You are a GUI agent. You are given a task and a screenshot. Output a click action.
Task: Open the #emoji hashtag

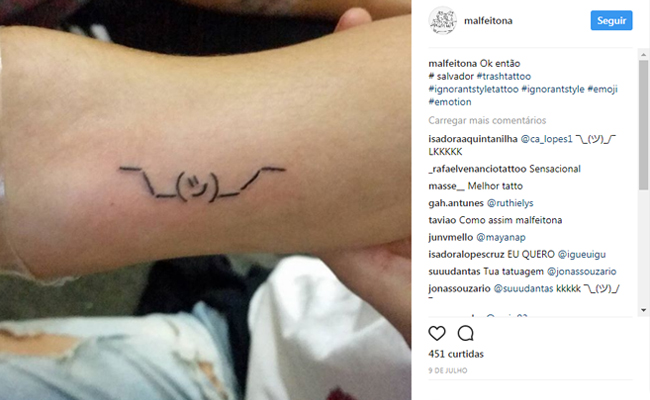tap(602, 89)
